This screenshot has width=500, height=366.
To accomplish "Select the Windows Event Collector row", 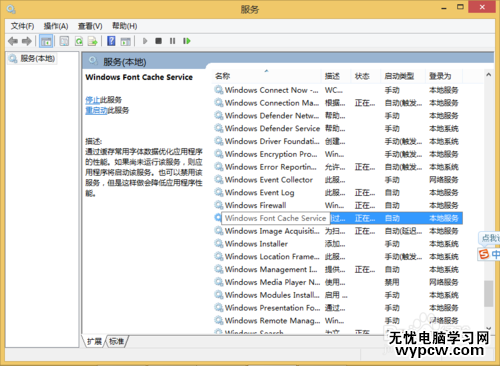I will click(x=337, y=180).
